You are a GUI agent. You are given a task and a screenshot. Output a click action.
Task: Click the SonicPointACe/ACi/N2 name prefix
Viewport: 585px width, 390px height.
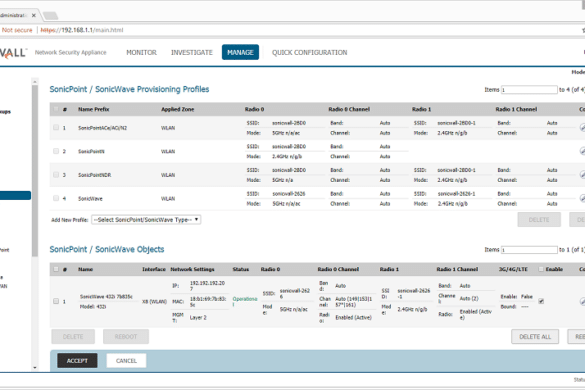pyautogui.click(x=102, y=128)
